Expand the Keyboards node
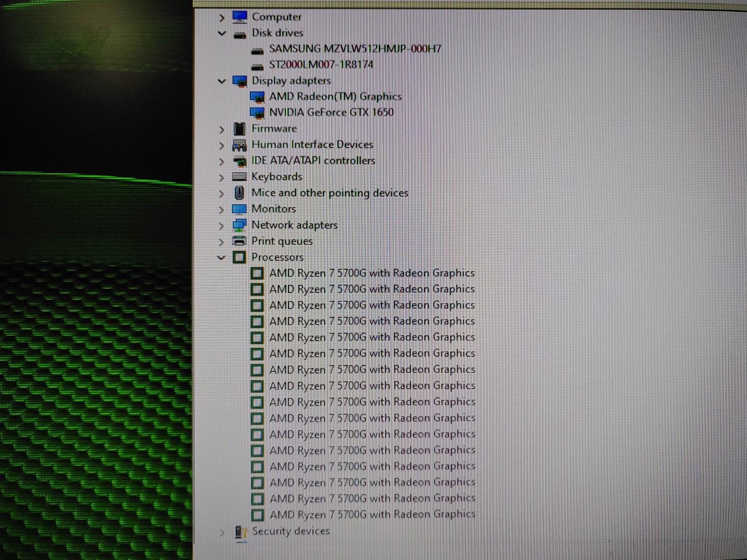Screen dimensions: 747x560 222,178
